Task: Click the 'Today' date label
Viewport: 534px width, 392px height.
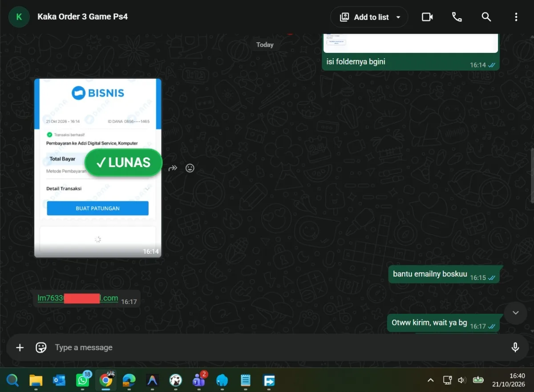Action: tap(265, 44)
